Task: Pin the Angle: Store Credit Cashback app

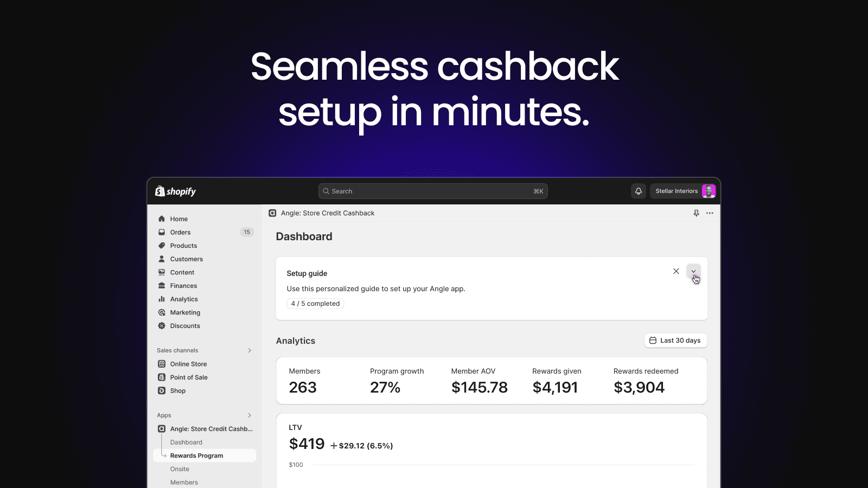Action: point(696,213)
